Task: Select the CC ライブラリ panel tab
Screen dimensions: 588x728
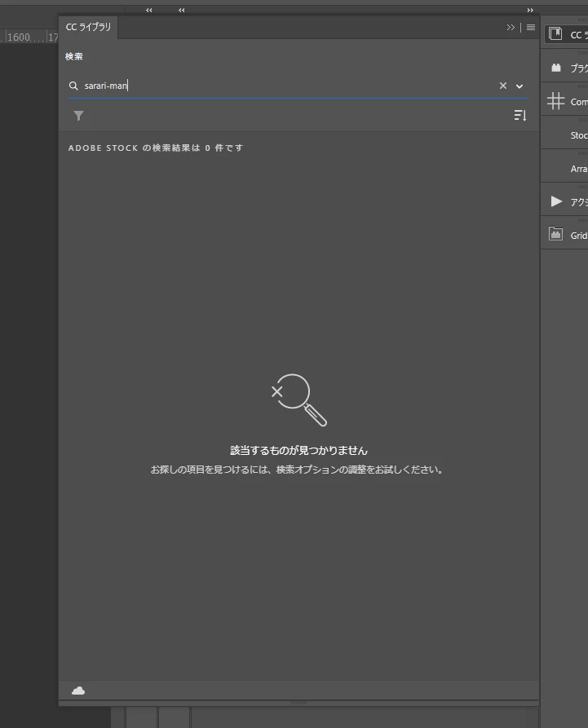Action: tap(88, 27)
